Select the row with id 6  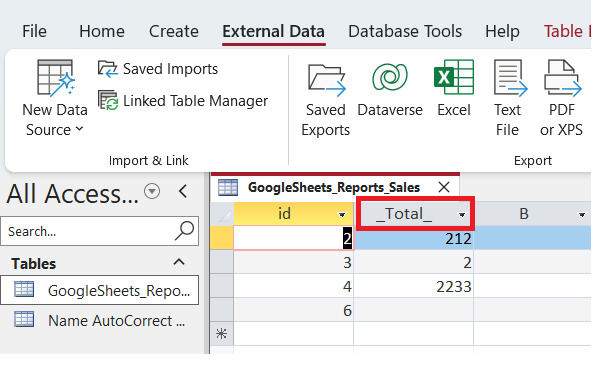pos(222,310)
